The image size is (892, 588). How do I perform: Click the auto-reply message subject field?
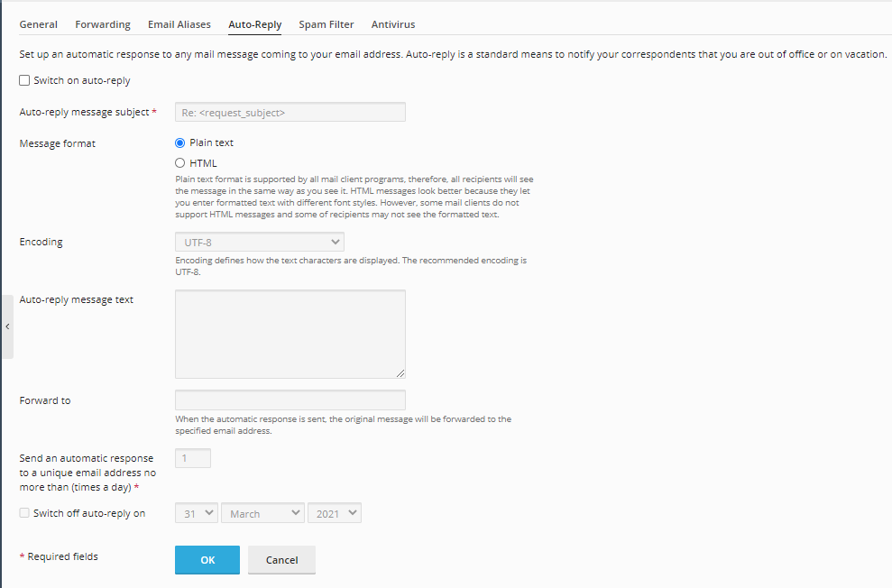[x=290, y=113]
